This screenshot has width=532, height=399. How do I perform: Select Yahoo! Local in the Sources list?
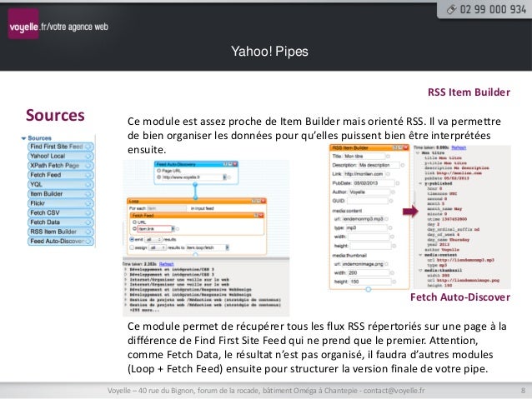[60, 156]
